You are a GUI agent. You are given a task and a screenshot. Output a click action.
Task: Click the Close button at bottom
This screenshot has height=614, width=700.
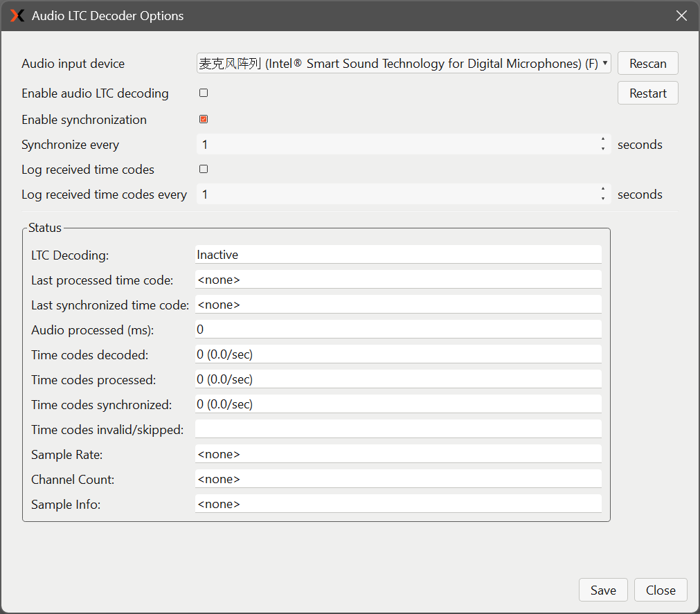click(x=661, y=590)
